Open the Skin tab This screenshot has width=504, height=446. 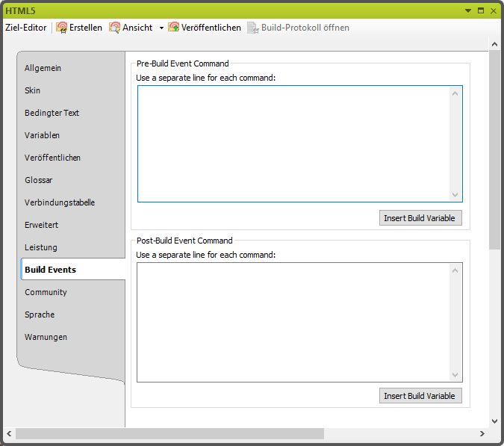pos(33,90)
